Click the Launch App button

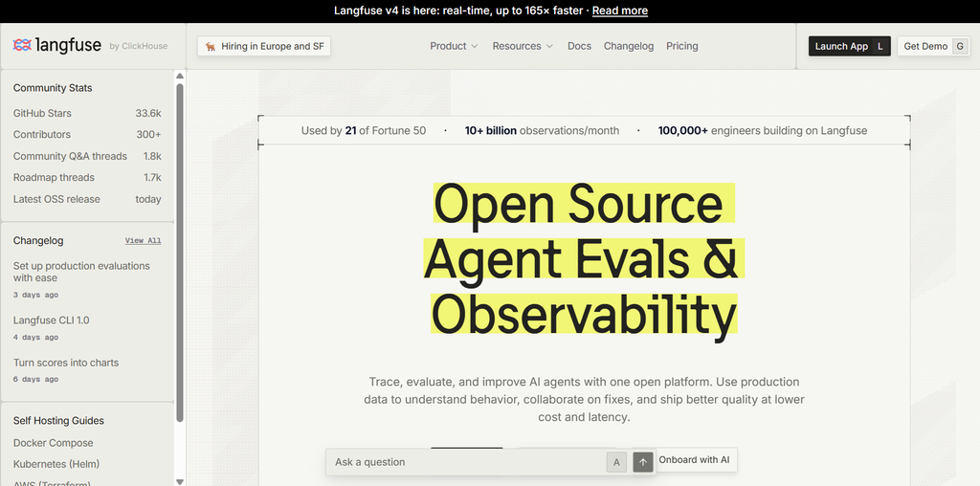coord(850,46)
